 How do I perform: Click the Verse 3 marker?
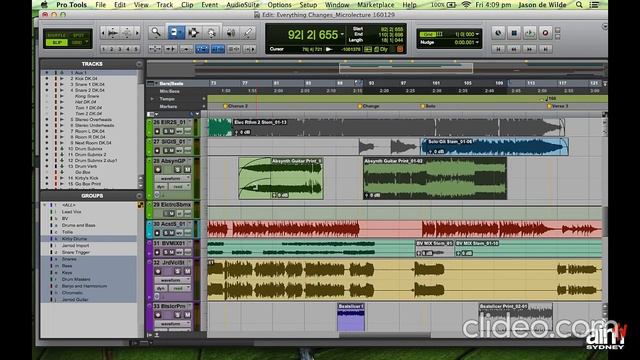tap(558, 106)
